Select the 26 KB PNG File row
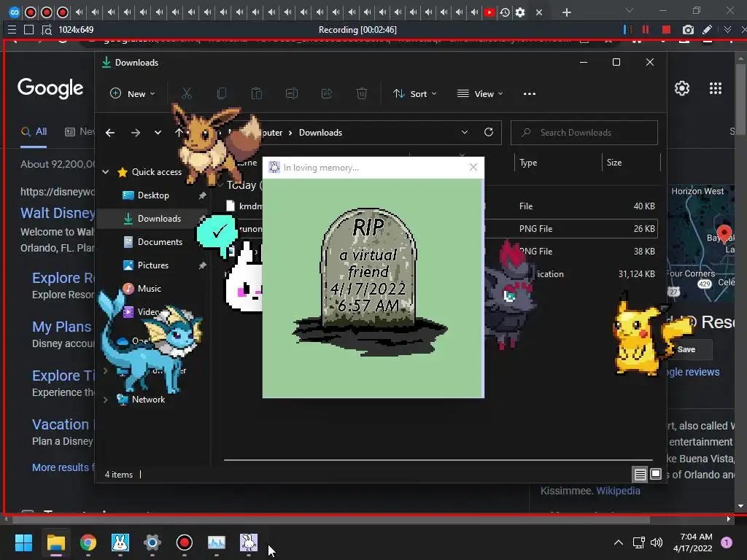Image resolution: width=747 pixels, height=560 pixels. tap(441, 229)
